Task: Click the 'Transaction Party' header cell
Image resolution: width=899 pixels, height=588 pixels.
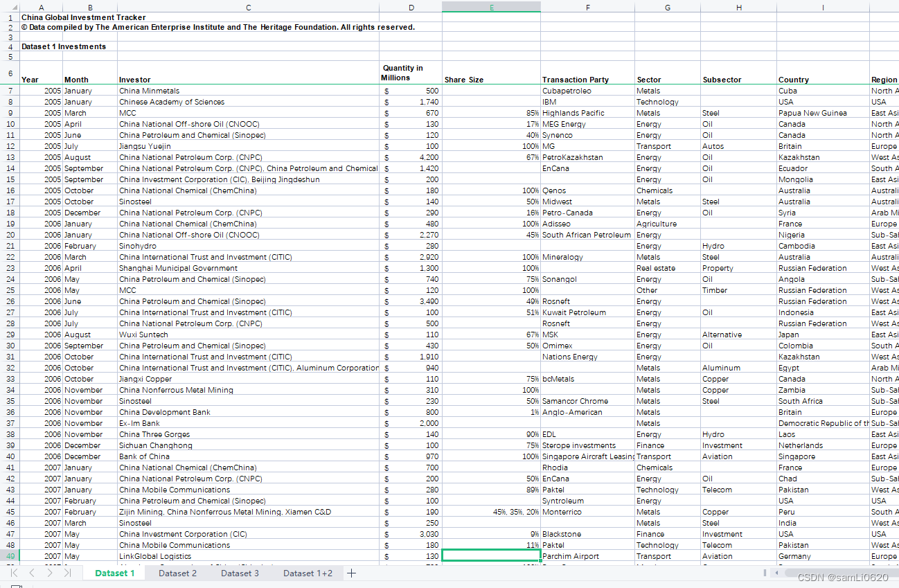Action: (x=587, y=73)
